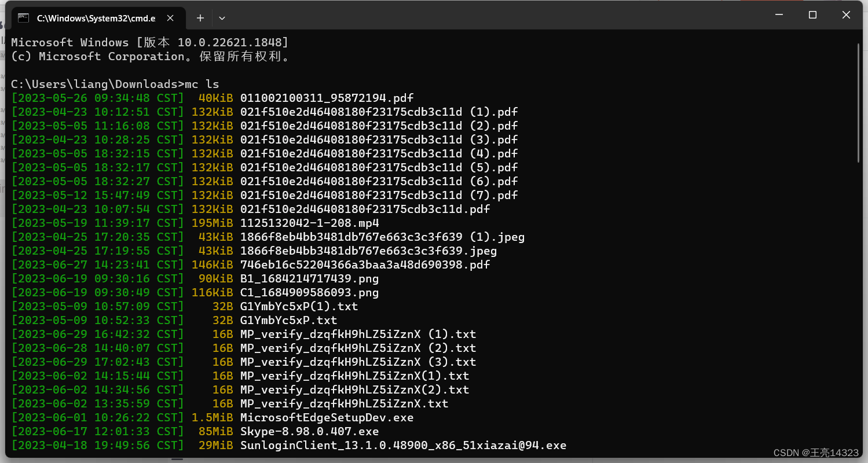Click the 011002100311_95872194.pdf filename
This screenshot has height=463, width=868.
pos(326,98)
